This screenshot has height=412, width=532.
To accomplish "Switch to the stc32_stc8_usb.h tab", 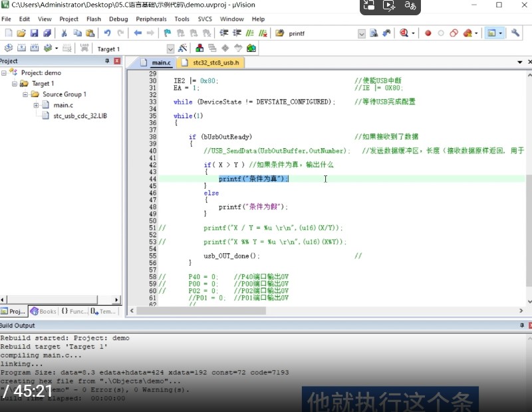I will [215, 62].
